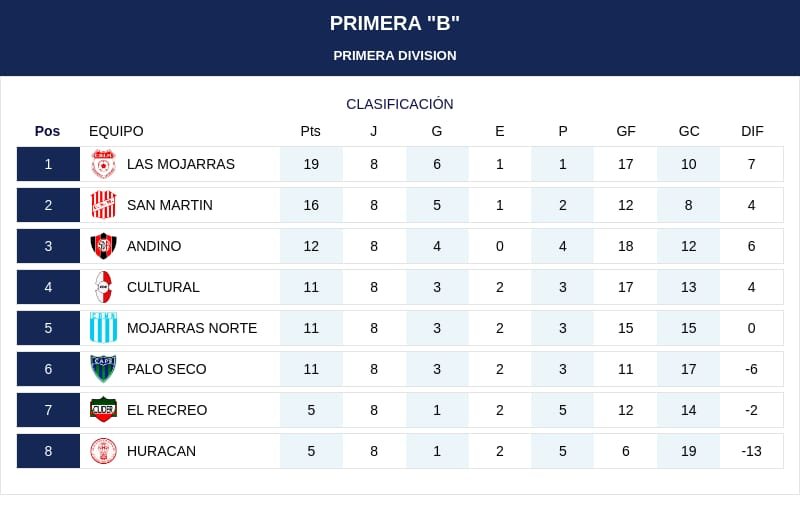Click the DIF column header
The height and width of the screenshot is (519, 800).
tap(752, 131)
